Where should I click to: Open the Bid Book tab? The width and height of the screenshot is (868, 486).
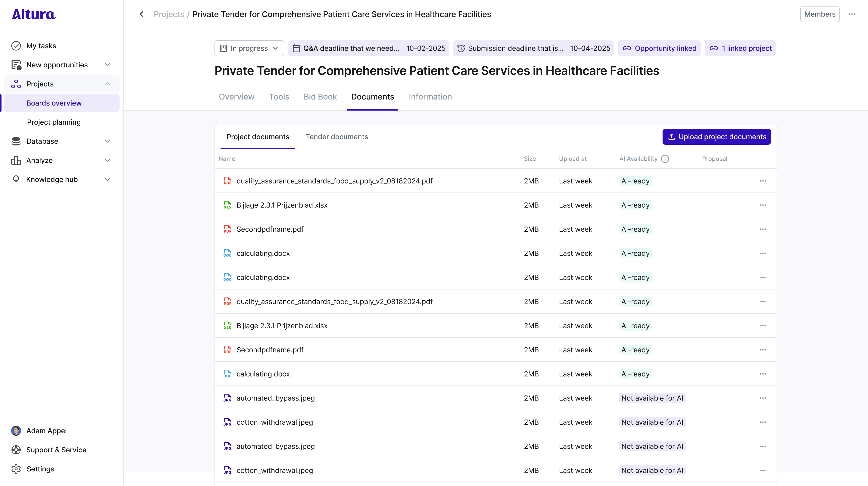320,97
